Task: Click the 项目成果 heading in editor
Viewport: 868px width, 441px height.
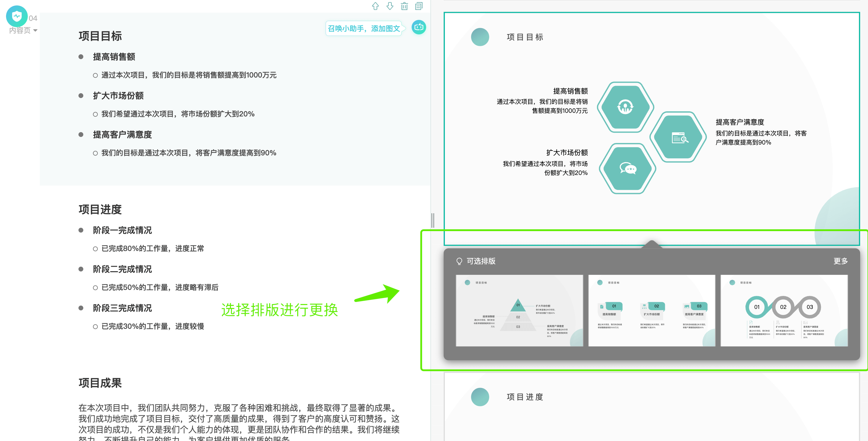Action: click(x=100, y=383)
